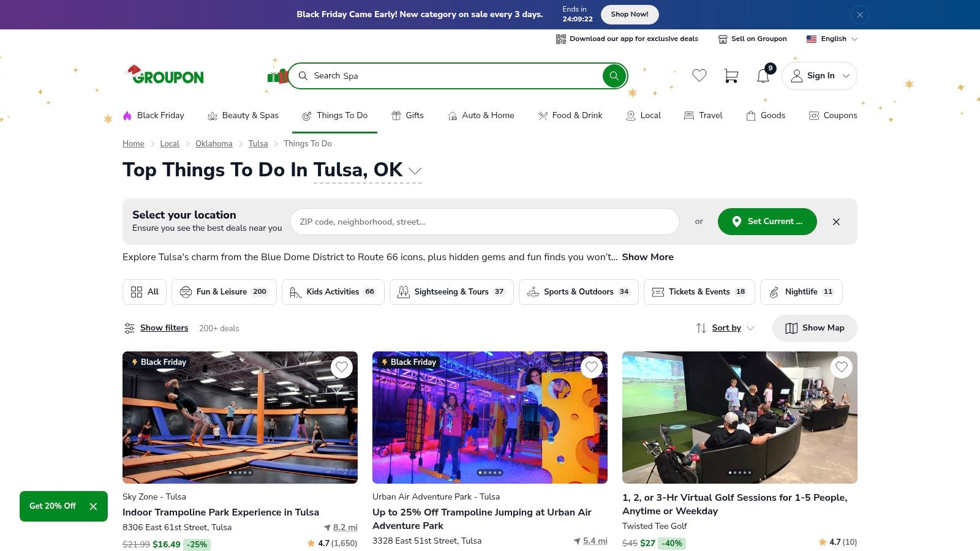The height and width of the screenshot is (551, 980).
Task: Favorite the Twisted Tee Golf deal
Action: click(841, 367)
